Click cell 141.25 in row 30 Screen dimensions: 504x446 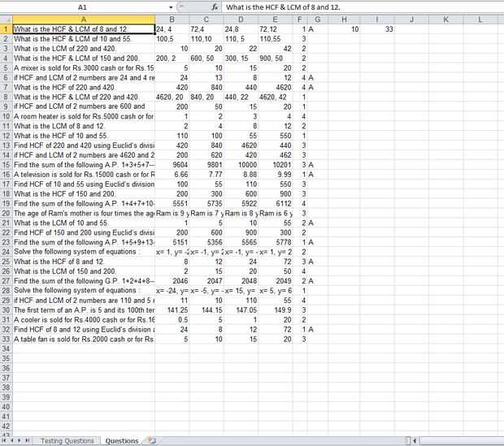[x=172, y=310]
